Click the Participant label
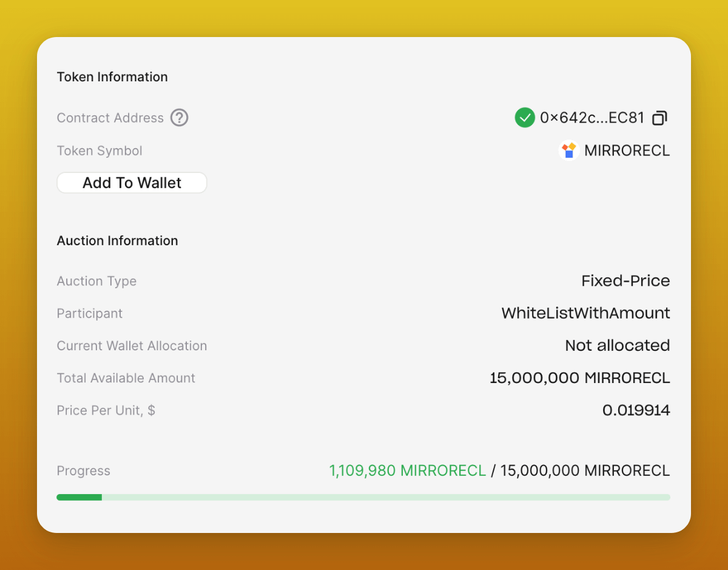This screenshot has height=570, width=728. pyautogui.click(x=90, y=313)
